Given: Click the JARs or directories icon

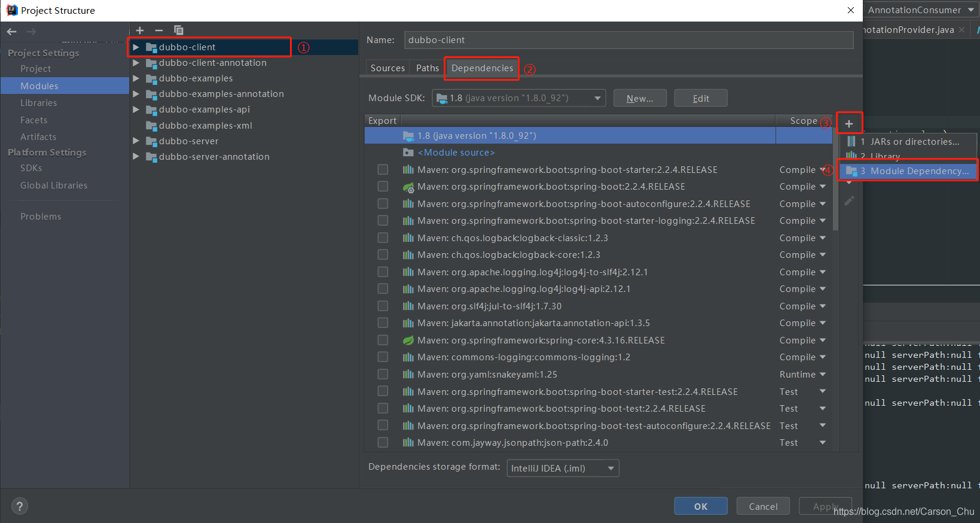Looking at the screenshot, I should pos(851,142).
